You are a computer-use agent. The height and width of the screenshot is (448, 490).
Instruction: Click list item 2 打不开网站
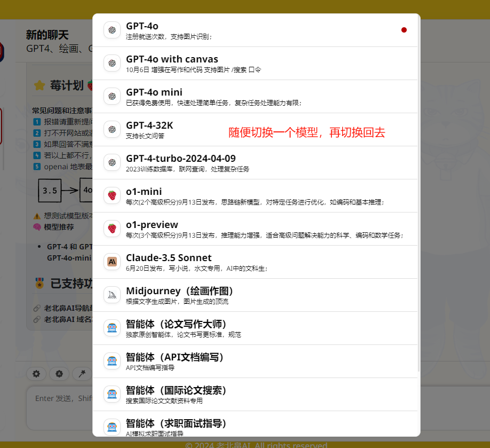pyautogui.click(x=68, y=133)
